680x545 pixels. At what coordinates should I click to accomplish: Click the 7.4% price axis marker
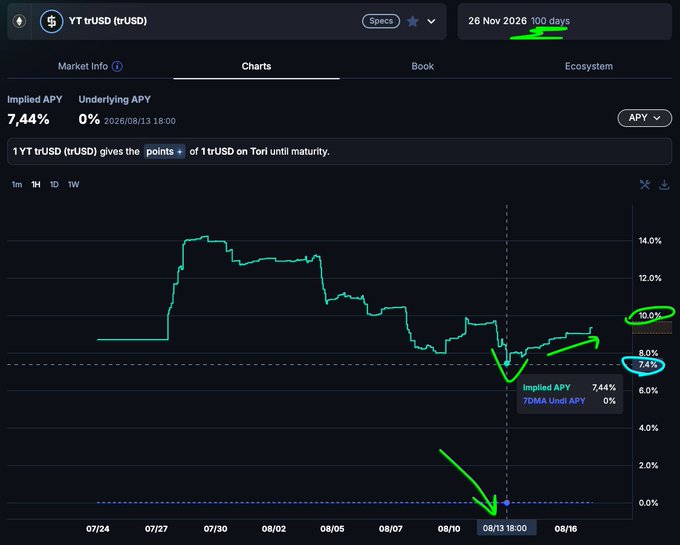(647, 365)
